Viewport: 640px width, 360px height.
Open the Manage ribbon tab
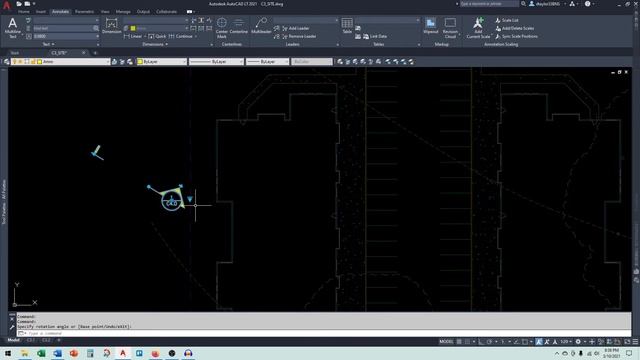pyautogui.click(x=123, y=12)
